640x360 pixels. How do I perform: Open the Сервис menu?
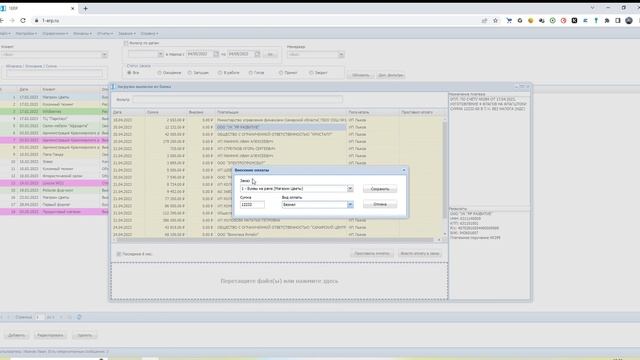click(149, 33)
